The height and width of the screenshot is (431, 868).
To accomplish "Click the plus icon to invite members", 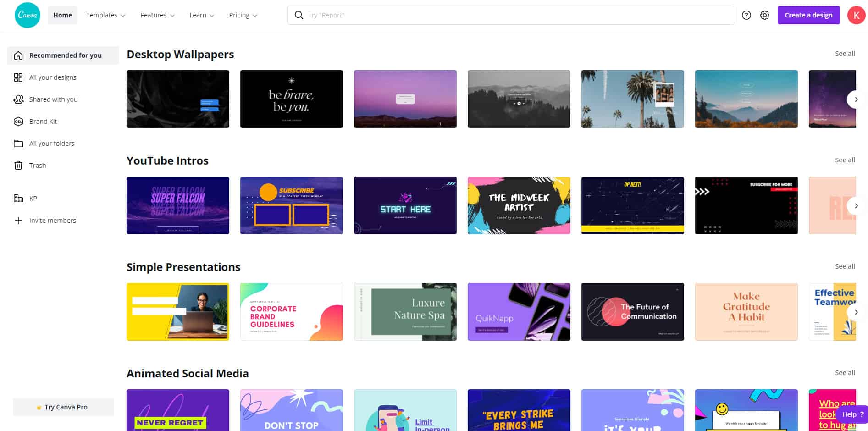I will (18, 221).
